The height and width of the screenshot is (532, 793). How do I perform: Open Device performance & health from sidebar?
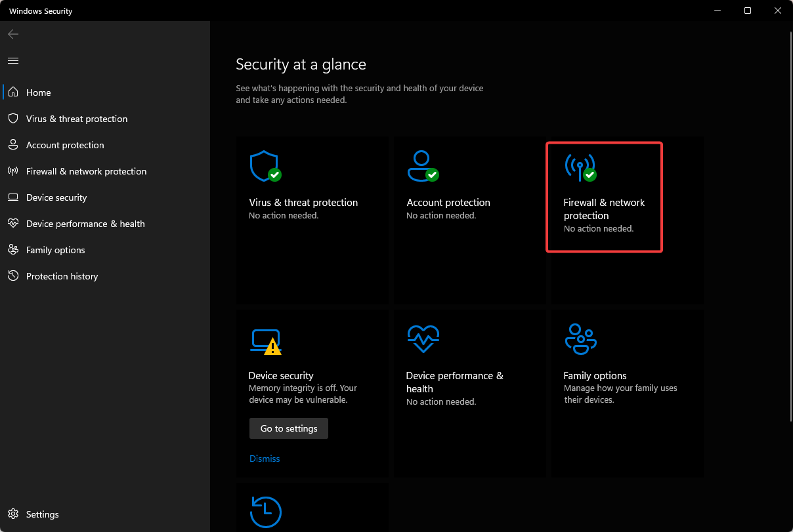[x=85, y=223]
